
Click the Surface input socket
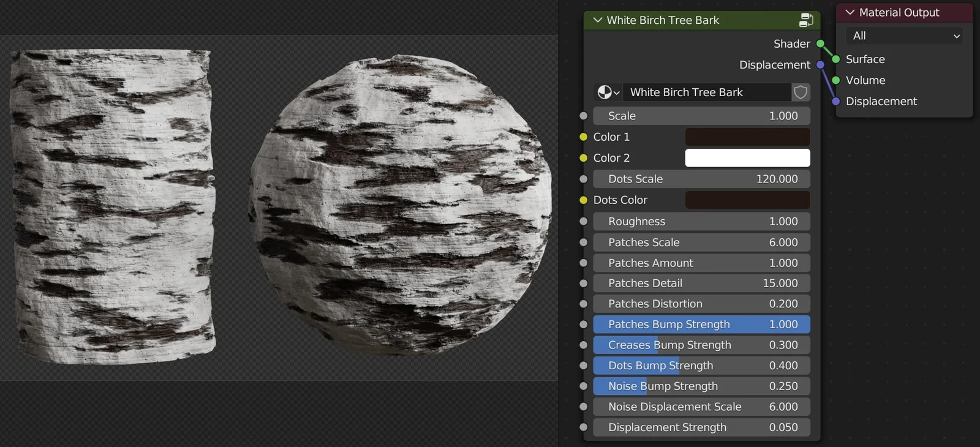click(x=835, y=59)
